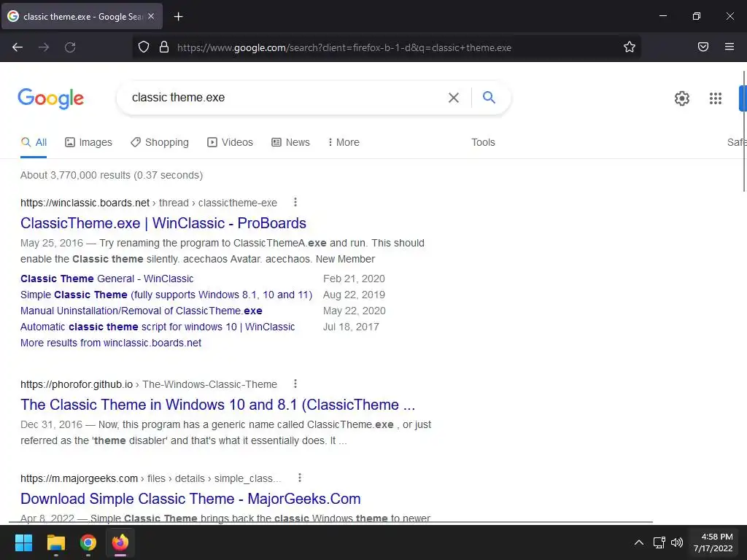Go back using the Firefox back arrow

click(x=18, y=47)
